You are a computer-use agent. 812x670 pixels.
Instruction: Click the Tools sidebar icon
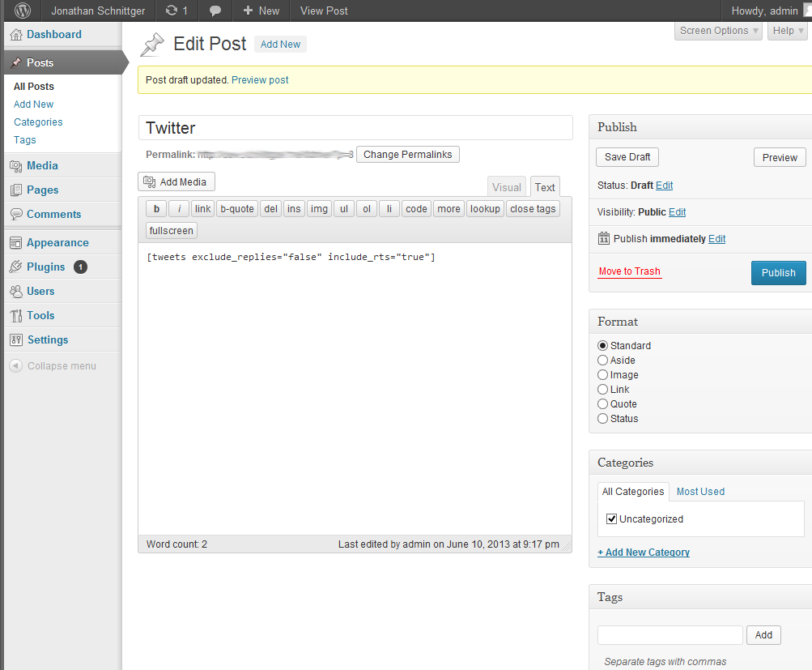click(x=16, y=316)
